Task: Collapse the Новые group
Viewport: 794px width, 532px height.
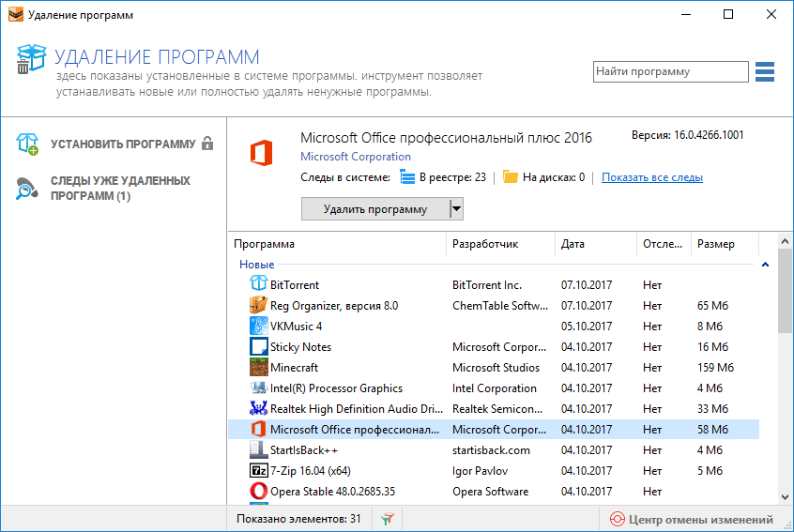Action: click(x=765, y=266)
